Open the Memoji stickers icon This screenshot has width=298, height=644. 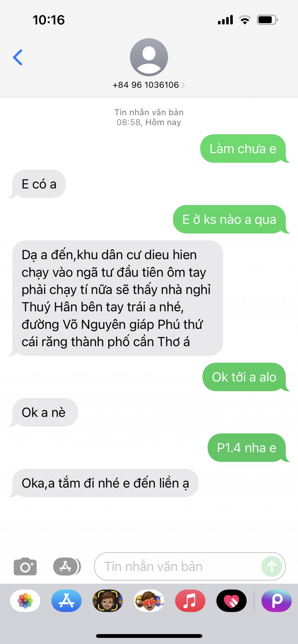pyautogui.click(x=149, y=601)
